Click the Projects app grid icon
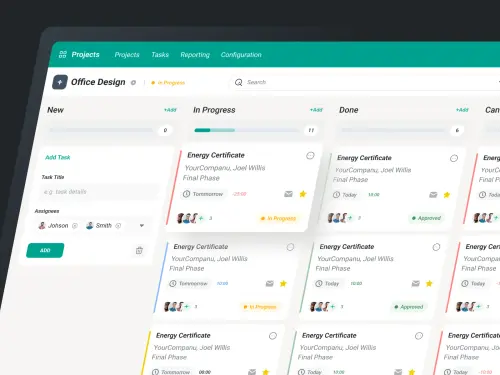 pyautogui.click(x=63, y=54)
